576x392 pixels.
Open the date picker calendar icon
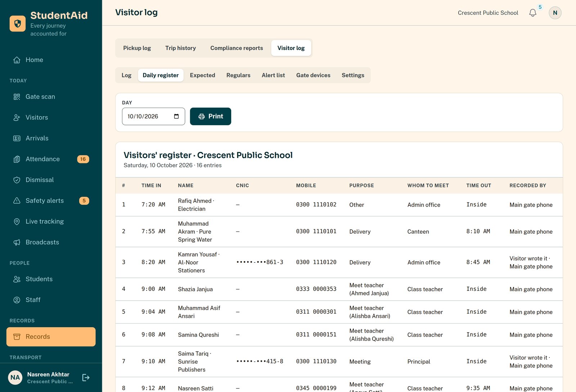(x=176, y=116)
